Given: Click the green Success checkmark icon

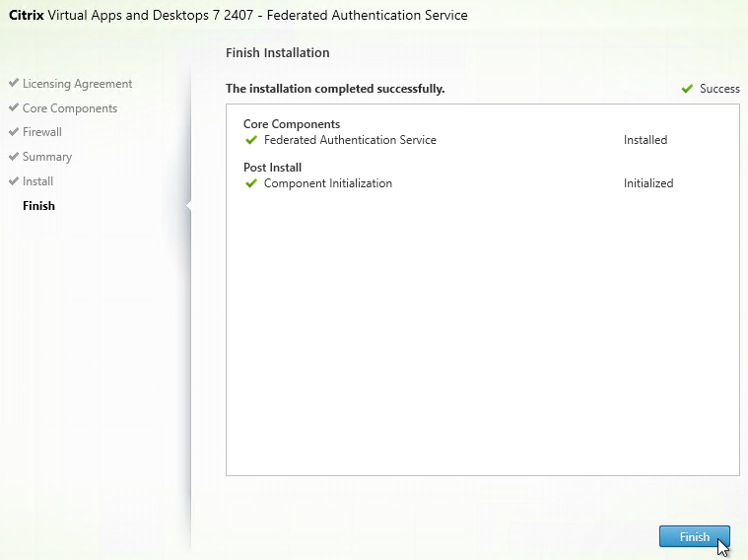Looking at the screenshot, I should pyautogui.click(x=687, y=89).
